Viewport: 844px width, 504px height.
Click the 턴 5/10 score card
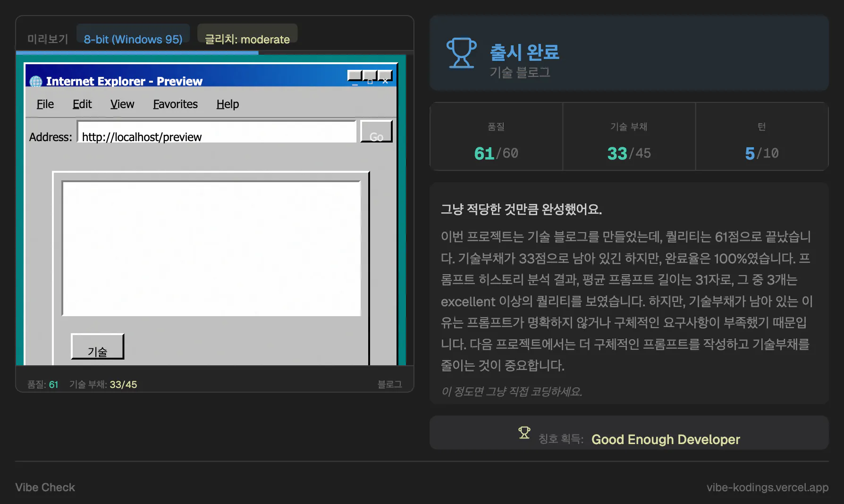click(762, 136)
